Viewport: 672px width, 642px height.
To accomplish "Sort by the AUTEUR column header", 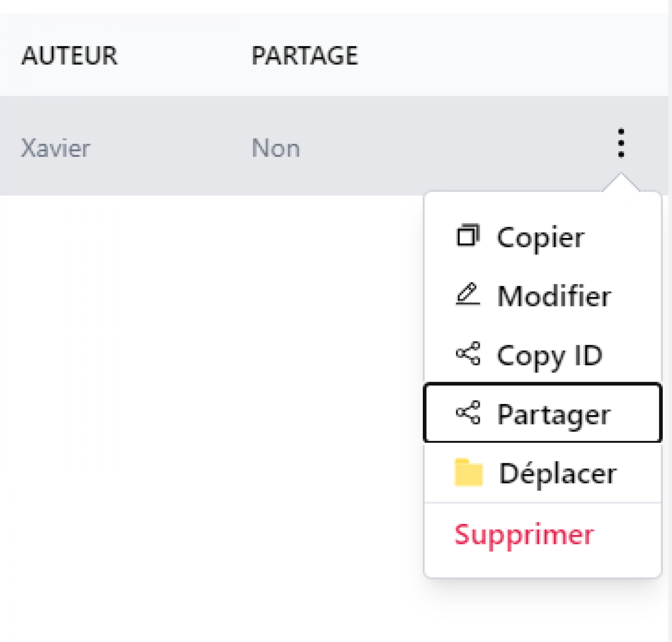I will point(70,56).
